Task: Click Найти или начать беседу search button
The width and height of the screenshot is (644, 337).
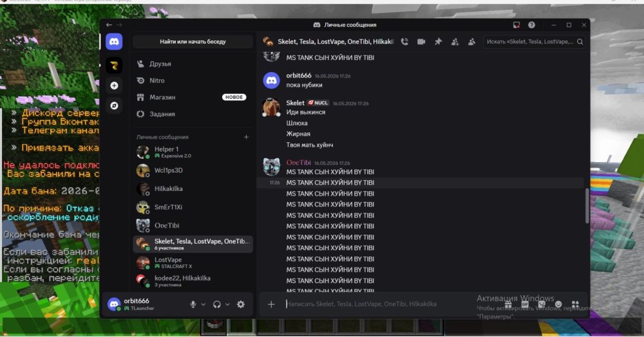Action: click(x=193, y=41)
